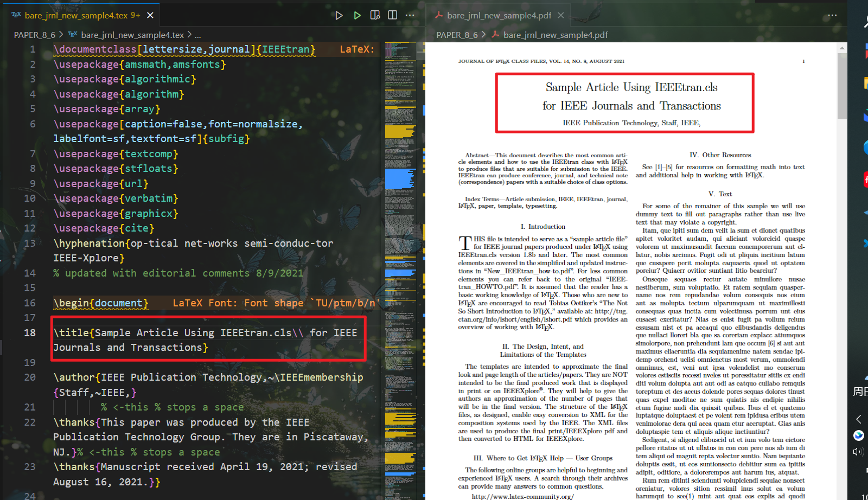
Task: Click the \usepackage{array} line
Action: pos(107,109)
